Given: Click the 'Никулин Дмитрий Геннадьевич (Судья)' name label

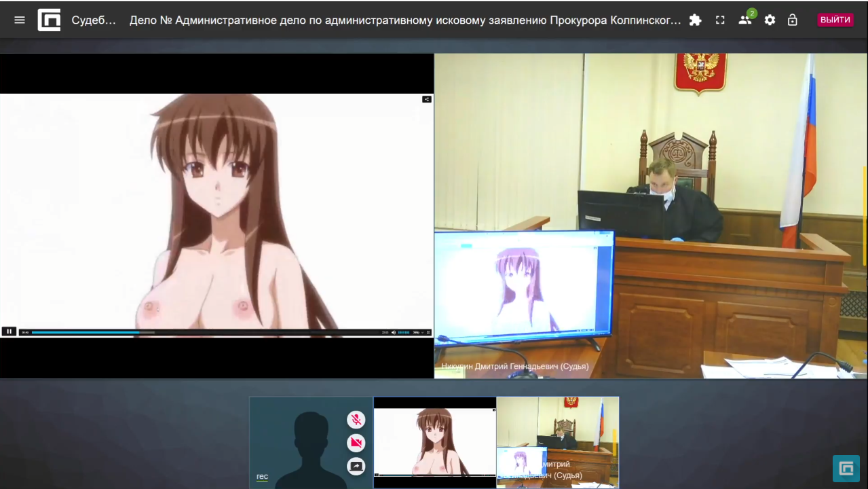Looking at the screenshot, I should [x=515, y=366].
